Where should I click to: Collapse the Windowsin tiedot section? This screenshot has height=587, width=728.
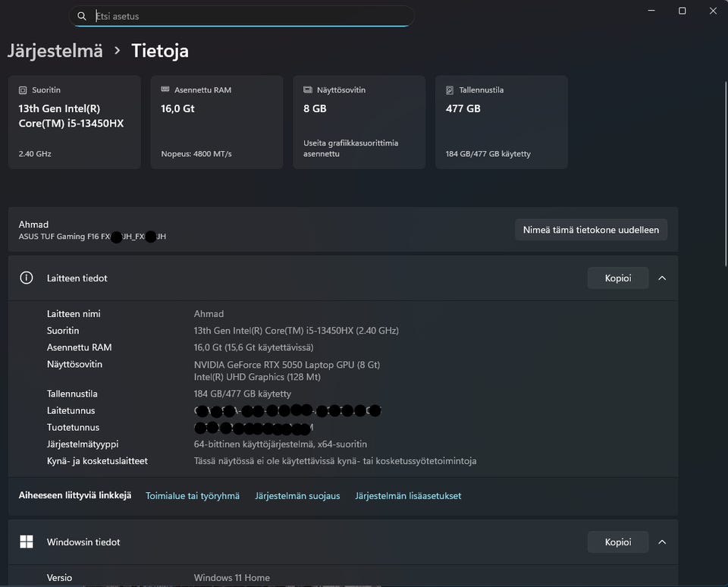(662, 542)
